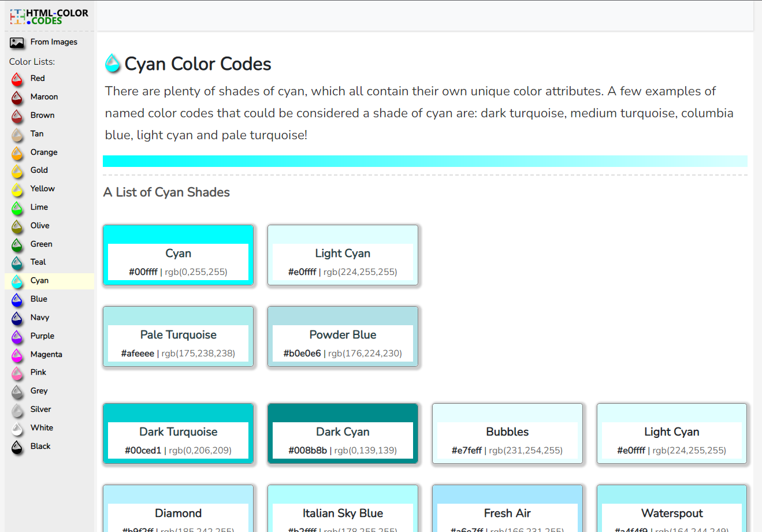Image resolution: width=762 pixels, height=532 pixels.
Task: Click the Orange droplet icon
Action: coord(17,153)
